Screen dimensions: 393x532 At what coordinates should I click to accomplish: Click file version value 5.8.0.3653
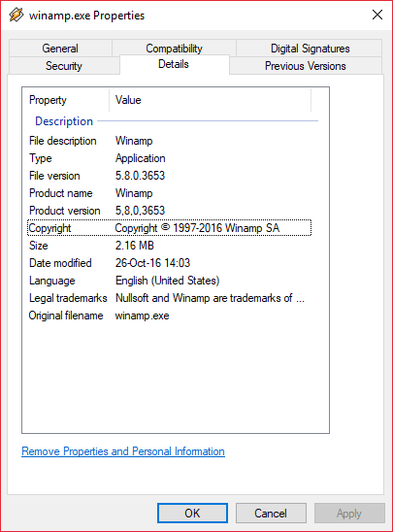pyautogui.click(x=140, y=176)
